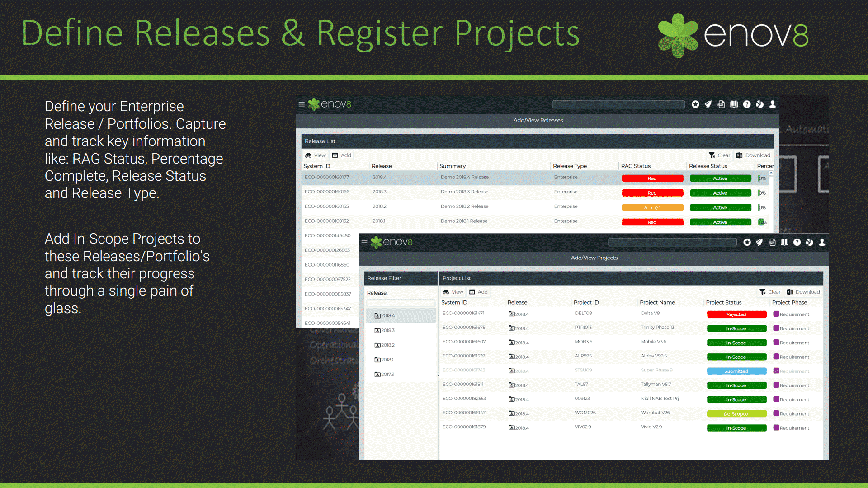This screenshot has height=488, width=868.
Task: Select row ECO-000000160177 in Release List
Action: [535, 178]
